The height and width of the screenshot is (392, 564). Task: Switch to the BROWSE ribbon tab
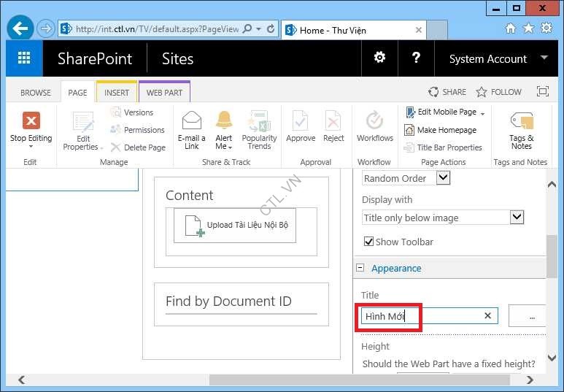coord(36,93)
